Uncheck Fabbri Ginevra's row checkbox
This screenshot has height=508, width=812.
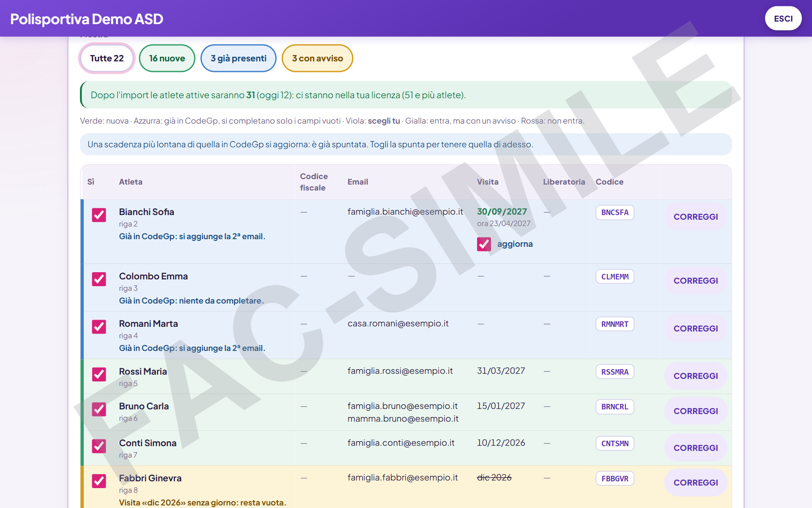[x=99, y=481]
